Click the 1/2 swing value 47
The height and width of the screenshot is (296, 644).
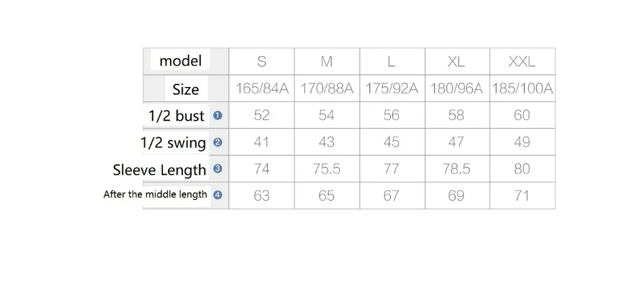tap(457, 142)
